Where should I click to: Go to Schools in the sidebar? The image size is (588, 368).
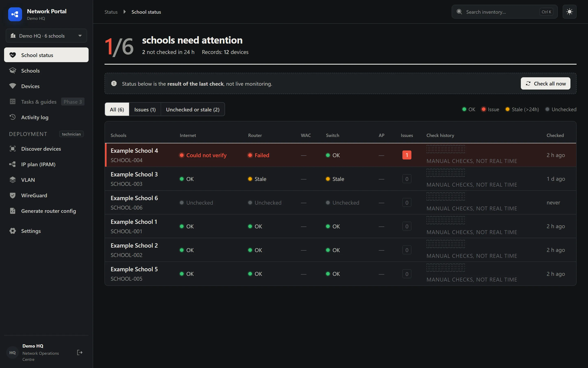(46, 71)
